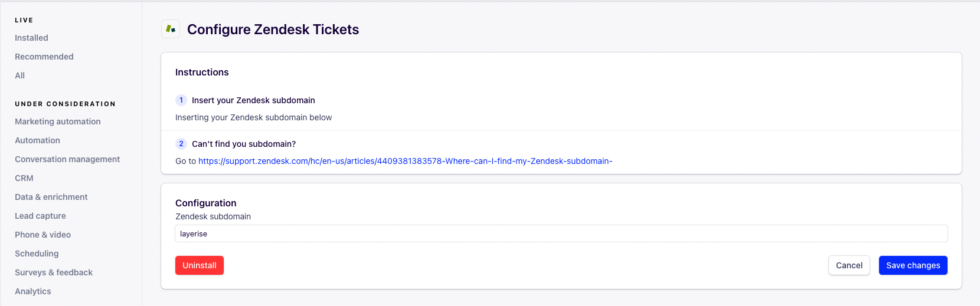Click 'Insert your Zendesk subdomain' step title
Viewport: 980px width, 306px height.
coord(253,100)
